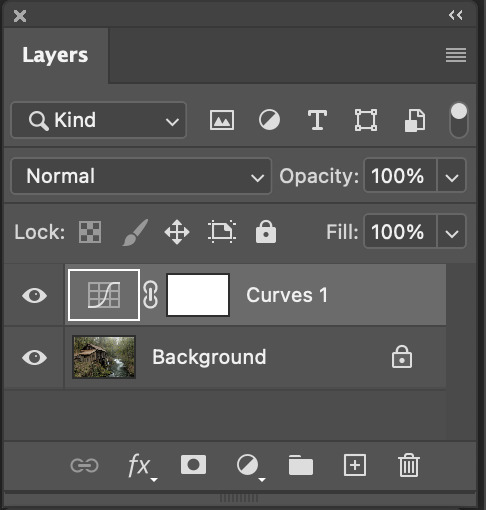
Task: Filter layers by pixel image icon
Action: point(222,120)
